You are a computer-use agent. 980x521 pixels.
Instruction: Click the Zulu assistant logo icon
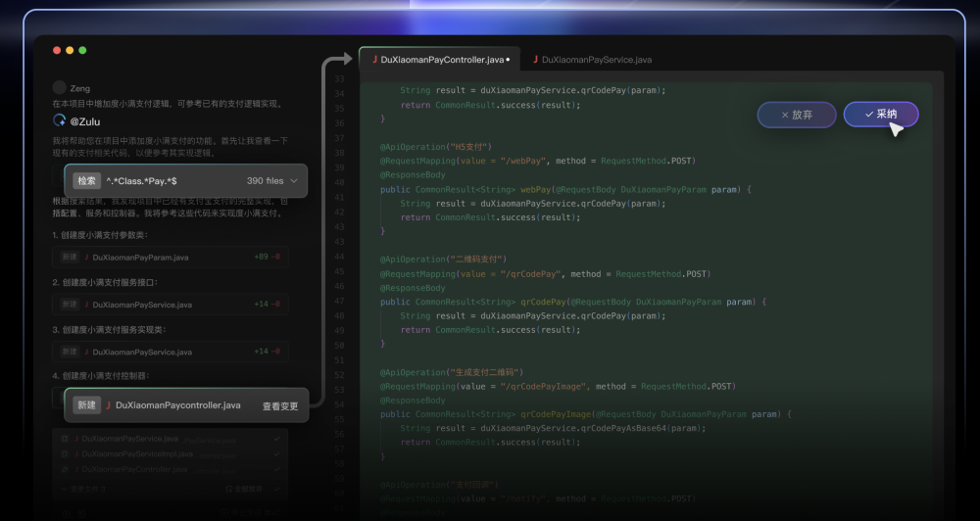click(60, 119)
